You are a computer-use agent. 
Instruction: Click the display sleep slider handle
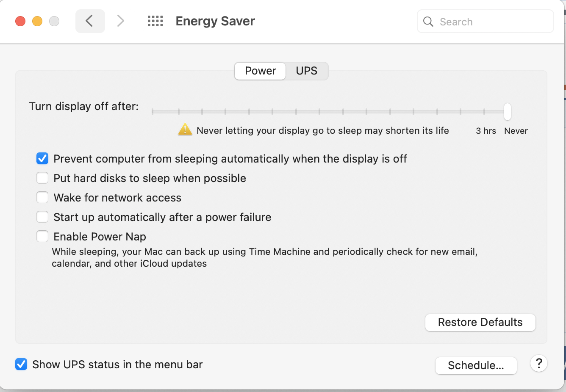[508, 112]
